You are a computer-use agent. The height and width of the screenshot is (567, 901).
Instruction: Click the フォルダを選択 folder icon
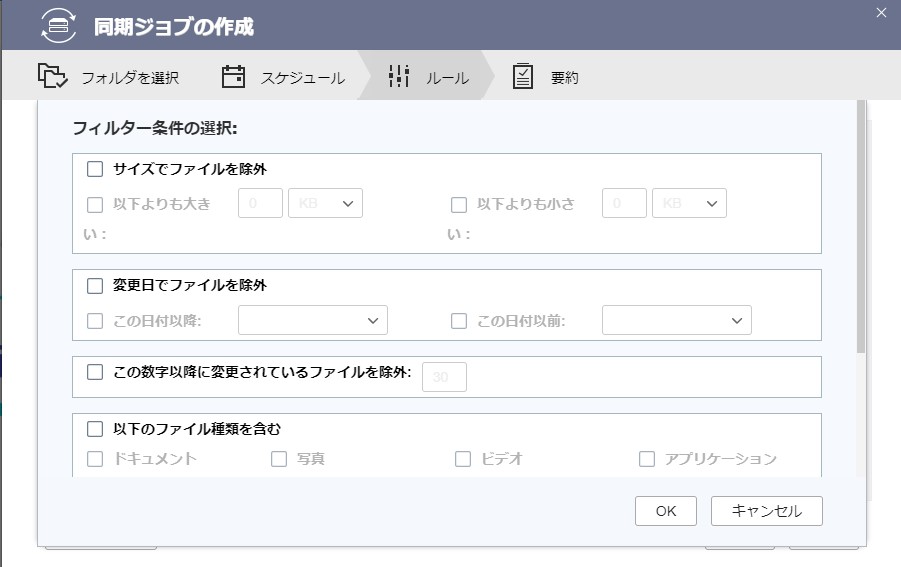coord(52,76)
